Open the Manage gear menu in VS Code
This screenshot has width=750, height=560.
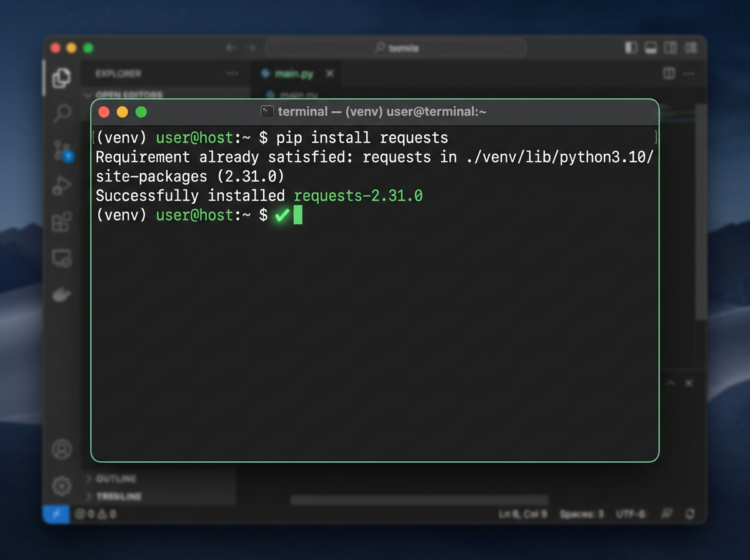[62, 486]
